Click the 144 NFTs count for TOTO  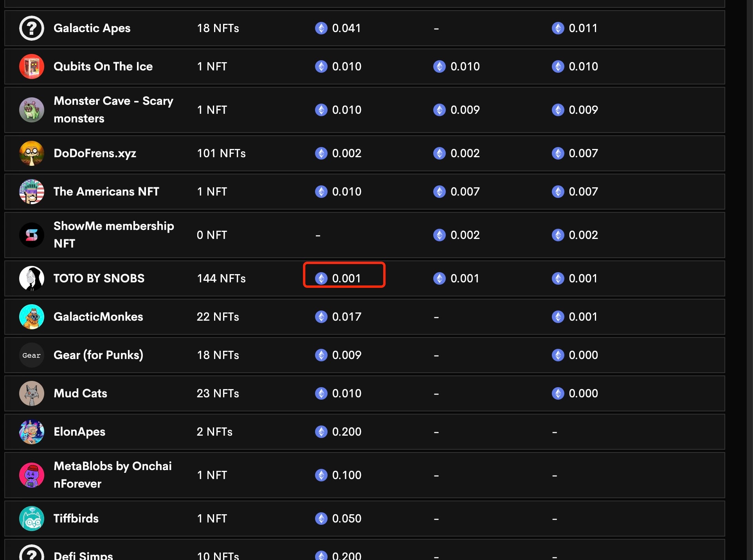[x=221, y=278]
